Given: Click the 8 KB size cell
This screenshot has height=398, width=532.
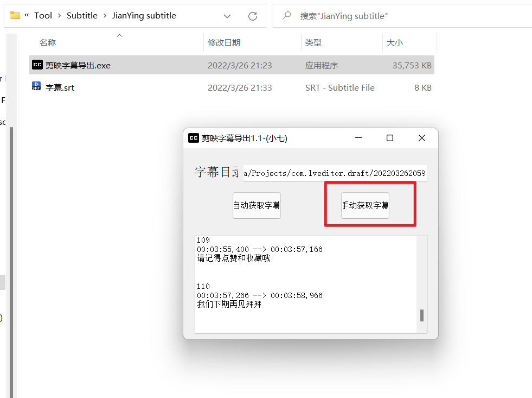Looking at the screenshot, I should point(423,88).
